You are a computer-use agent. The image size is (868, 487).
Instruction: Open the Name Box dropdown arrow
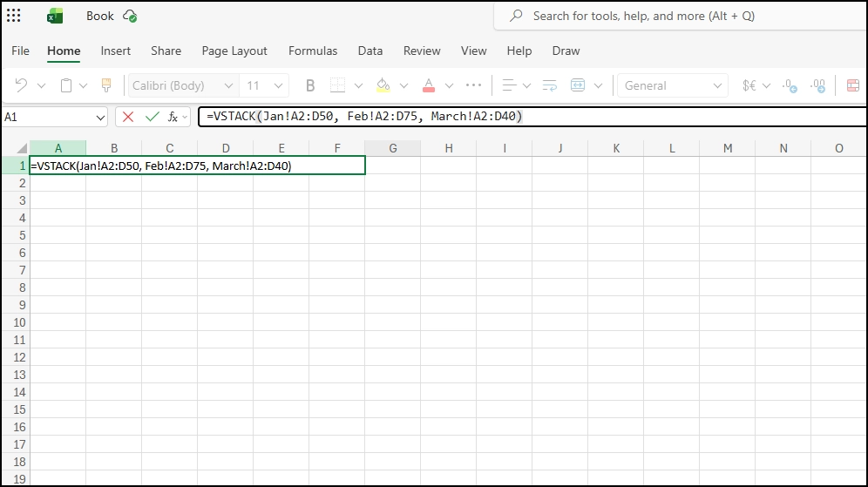[x=100, y=117]
